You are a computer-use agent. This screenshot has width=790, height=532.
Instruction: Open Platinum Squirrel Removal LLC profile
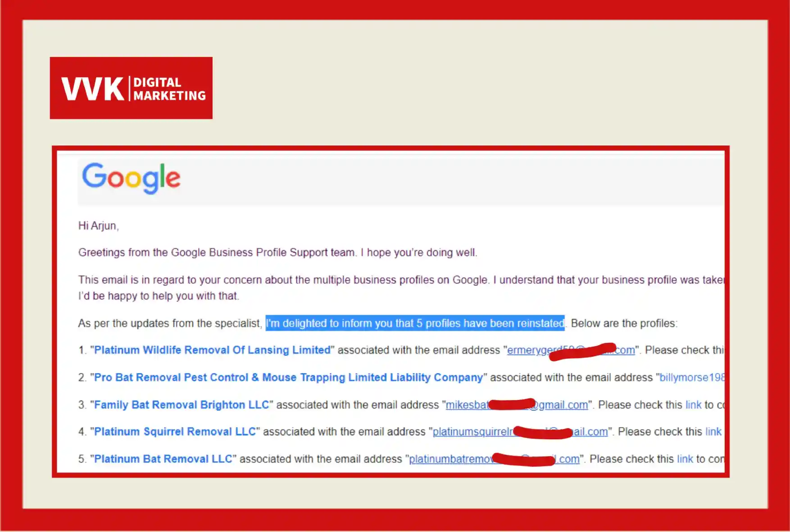175,432
